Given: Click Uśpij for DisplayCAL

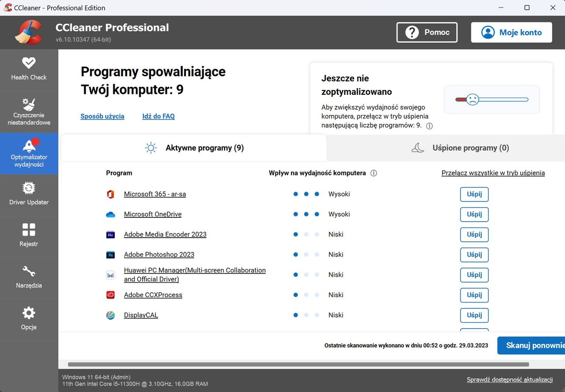Looking at the screenshot, I should (475, 315).
